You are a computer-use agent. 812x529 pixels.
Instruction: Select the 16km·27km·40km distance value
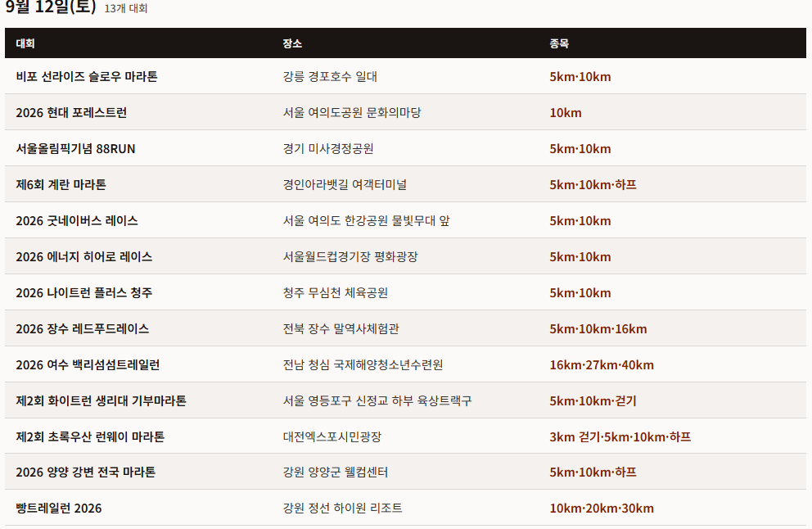pos(602,364)
